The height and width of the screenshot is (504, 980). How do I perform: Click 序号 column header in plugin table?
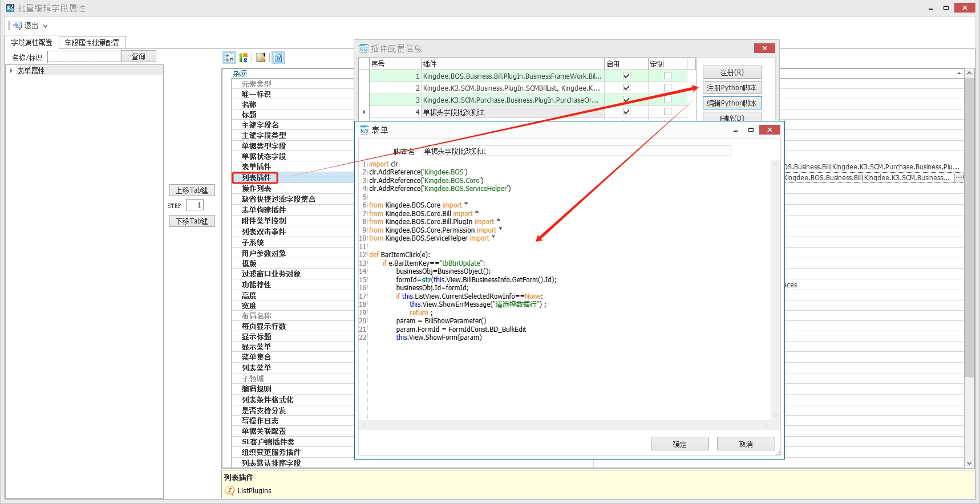[395, 64]
